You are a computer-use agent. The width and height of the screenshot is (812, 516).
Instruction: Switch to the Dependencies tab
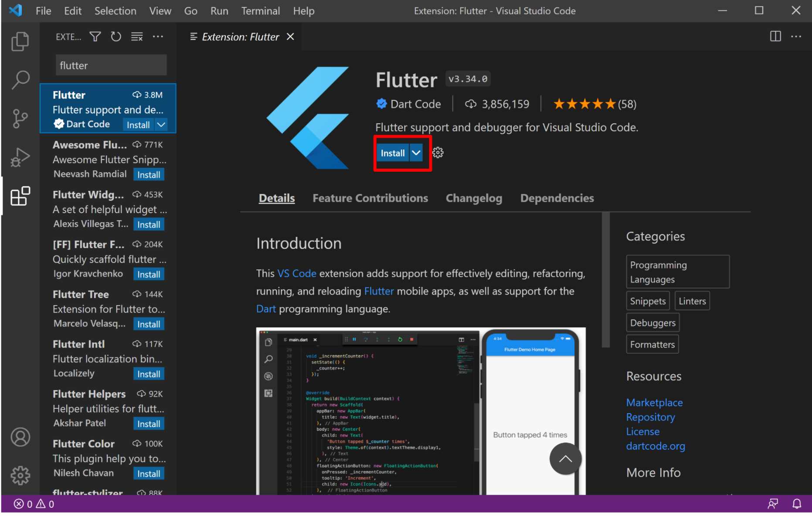point(557,198)
